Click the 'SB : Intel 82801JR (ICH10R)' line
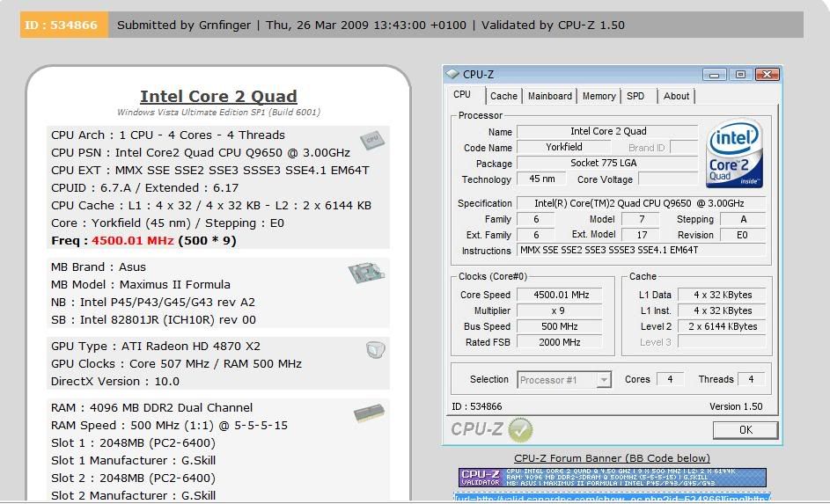 click(153, 320)
